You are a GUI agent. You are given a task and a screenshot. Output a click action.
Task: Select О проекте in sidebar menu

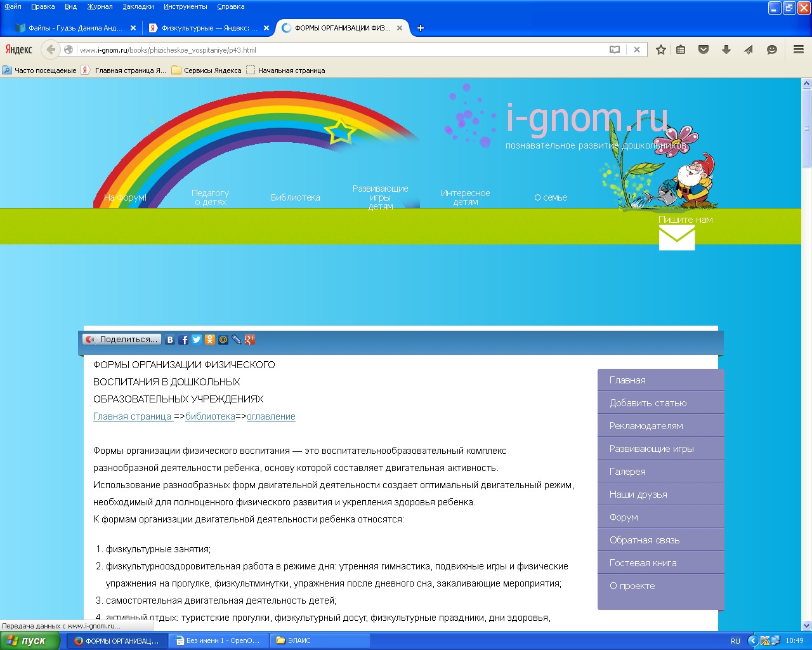[x=661, y=586]
